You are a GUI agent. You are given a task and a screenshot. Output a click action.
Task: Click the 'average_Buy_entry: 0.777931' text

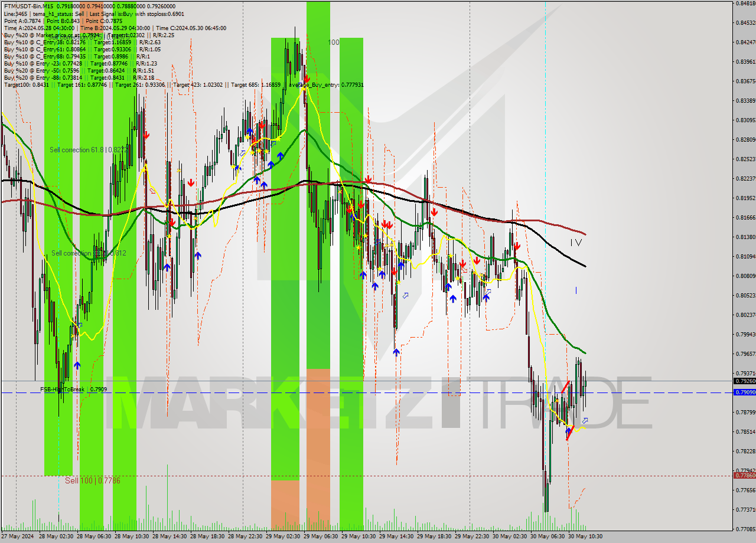point(326,85)
